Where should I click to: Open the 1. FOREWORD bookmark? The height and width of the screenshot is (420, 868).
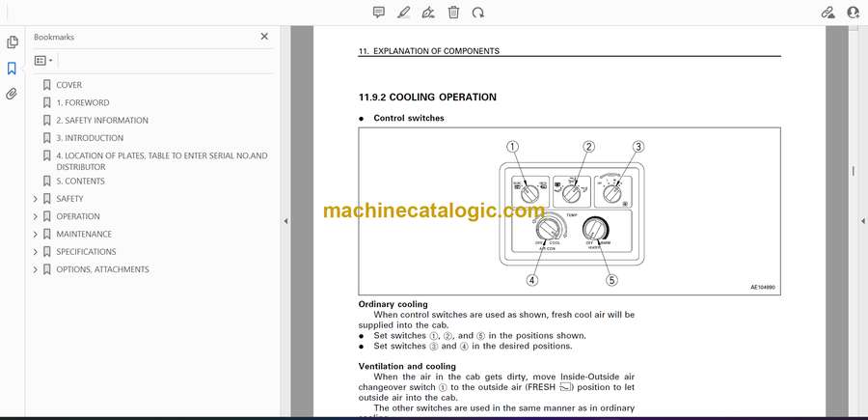point(83,102)
